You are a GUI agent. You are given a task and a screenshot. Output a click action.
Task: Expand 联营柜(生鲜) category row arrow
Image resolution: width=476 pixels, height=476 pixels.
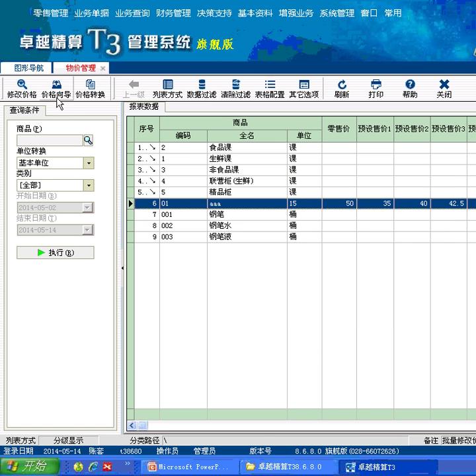(x=153, y=181)
